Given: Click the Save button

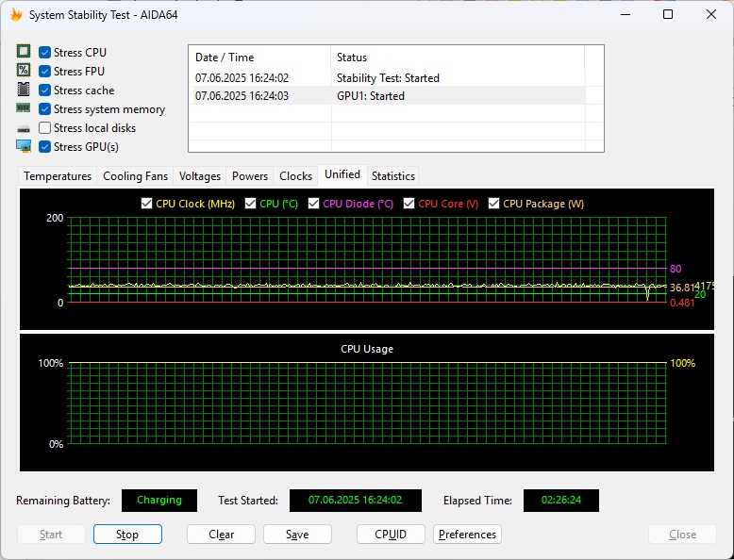Looking at the screenshot, I should click(297, 535).
